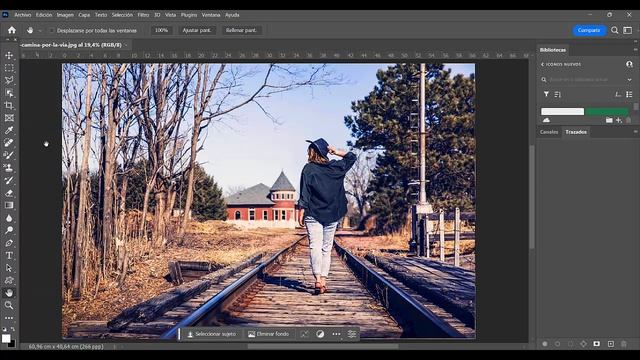
Task: Expand the Libraries search filter chevron
Action: (x=629, y=80)
